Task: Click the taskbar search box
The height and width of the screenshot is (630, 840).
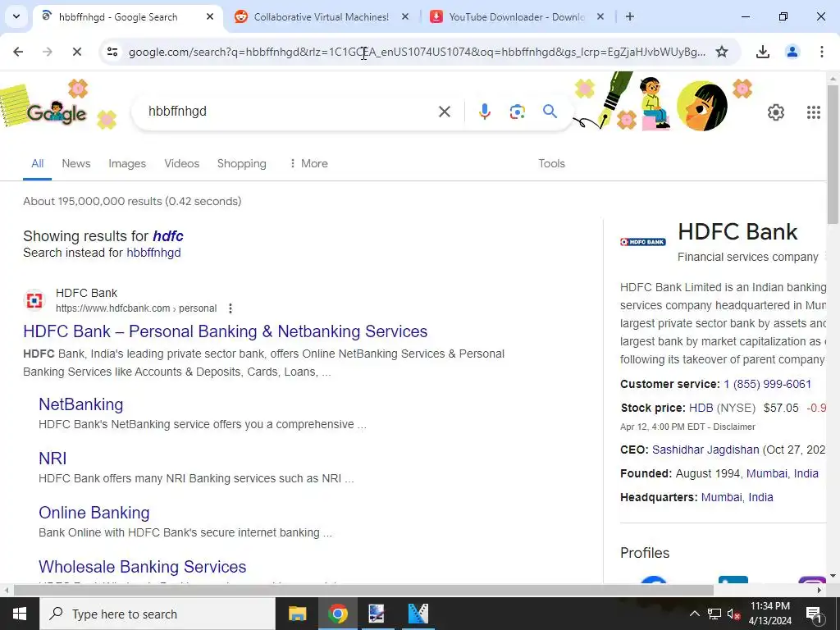Action: tap(157, 614)
